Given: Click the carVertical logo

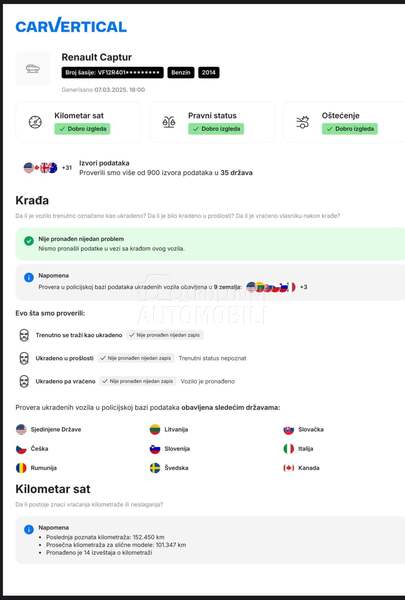Looking at the screenshot, I should pos(71,25).
